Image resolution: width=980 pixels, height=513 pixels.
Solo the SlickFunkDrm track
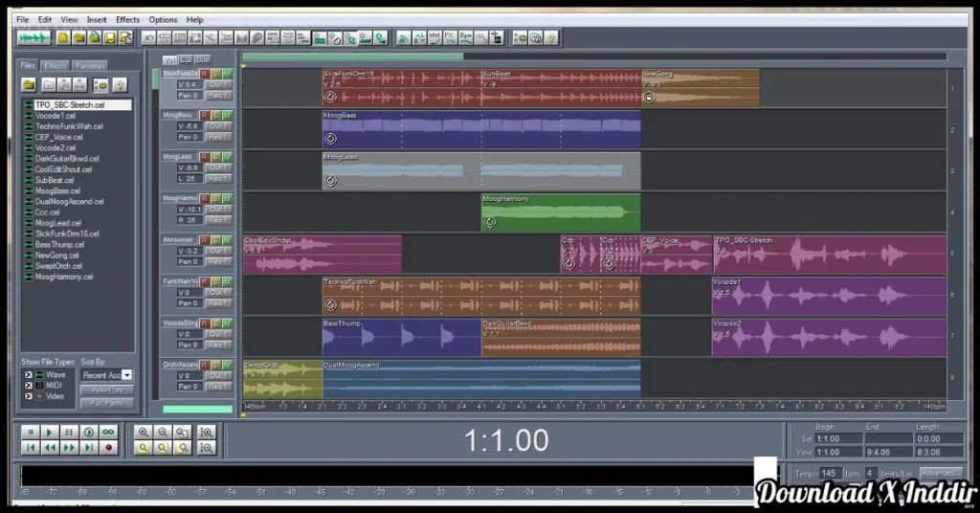pyautogui.click(x=215, y=74)
